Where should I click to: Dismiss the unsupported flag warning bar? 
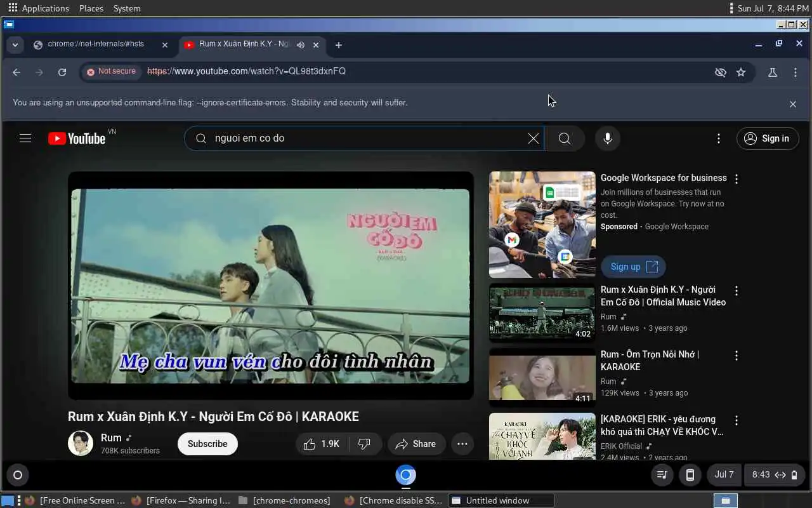point(793,104)
